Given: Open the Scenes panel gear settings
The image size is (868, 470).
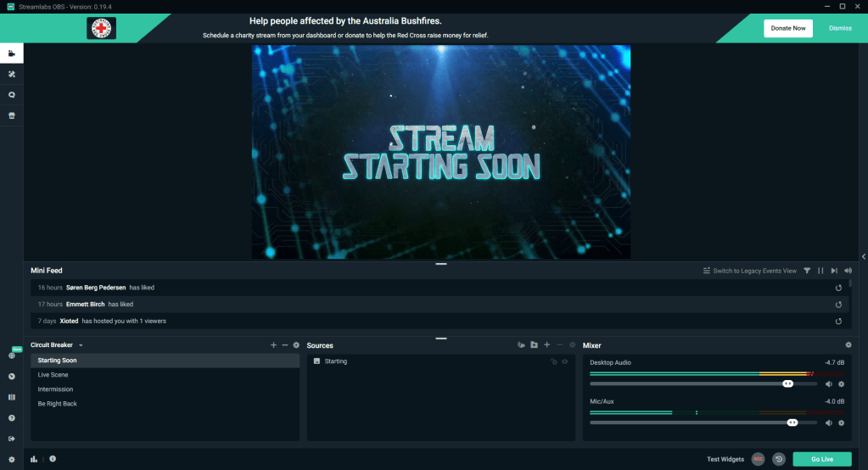Looking at the screenshot, I should [x=296, y=345].
